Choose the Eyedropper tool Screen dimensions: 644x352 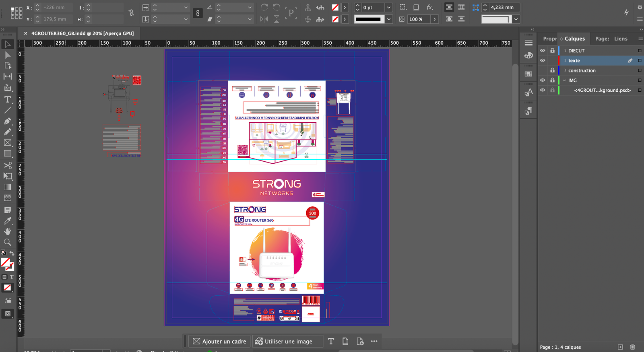tap(8, 220)
